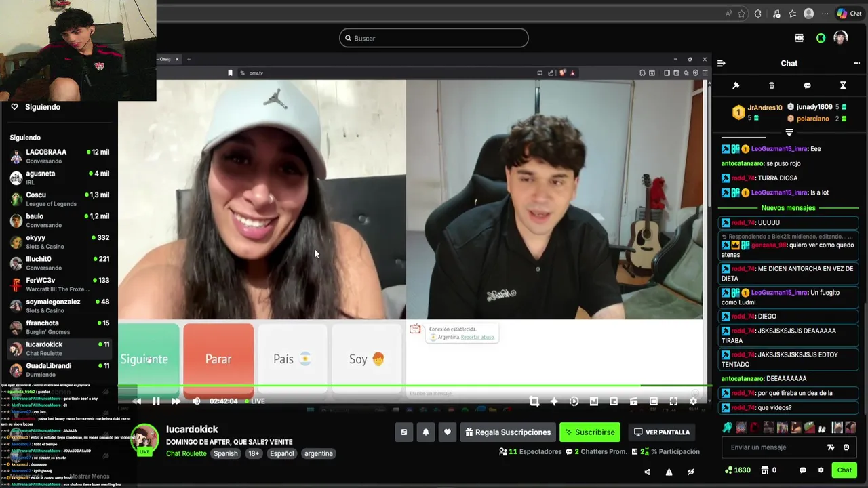Select the Spanish tag

pyautogui.click(x=226, y=453)
